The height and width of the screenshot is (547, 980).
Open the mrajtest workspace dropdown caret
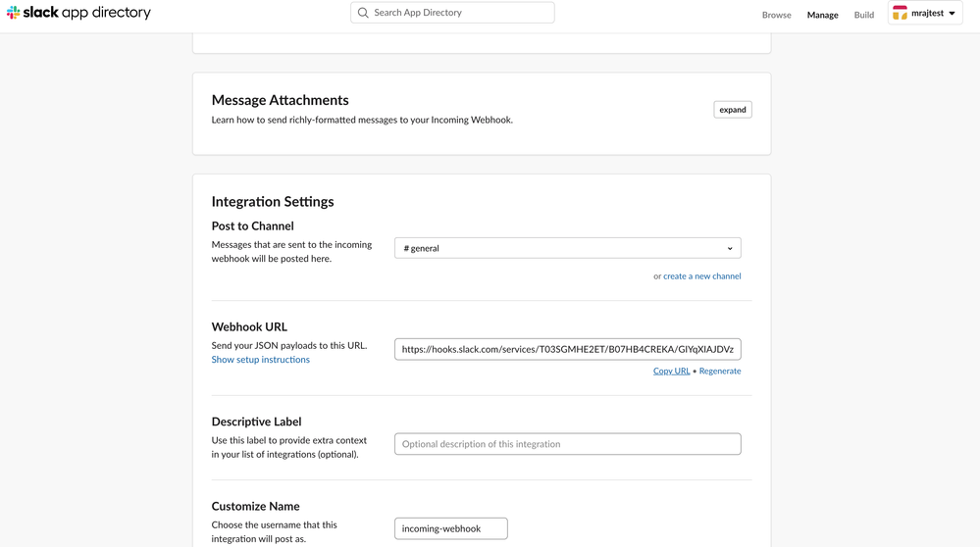952,14
